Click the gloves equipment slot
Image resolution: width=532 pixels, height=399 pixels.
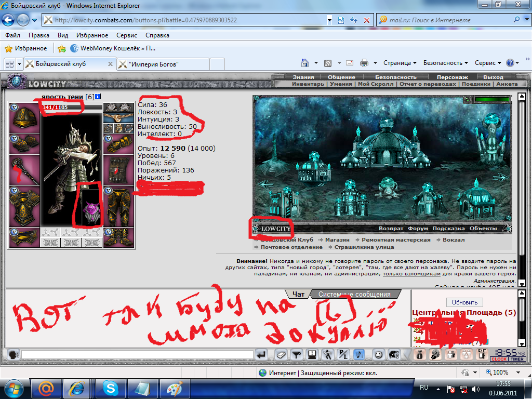click(118, 144)
